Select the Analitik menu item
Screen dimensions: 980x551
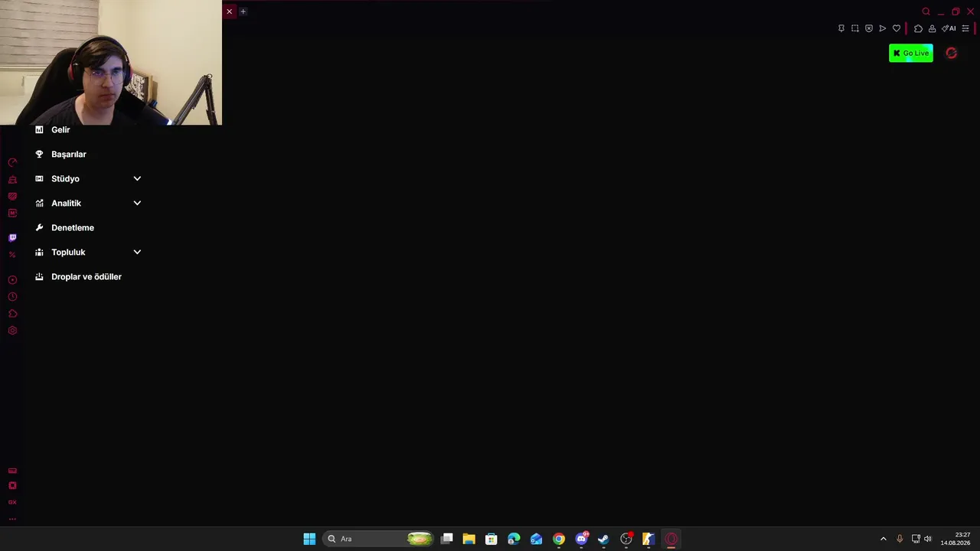tap(66, 204)
